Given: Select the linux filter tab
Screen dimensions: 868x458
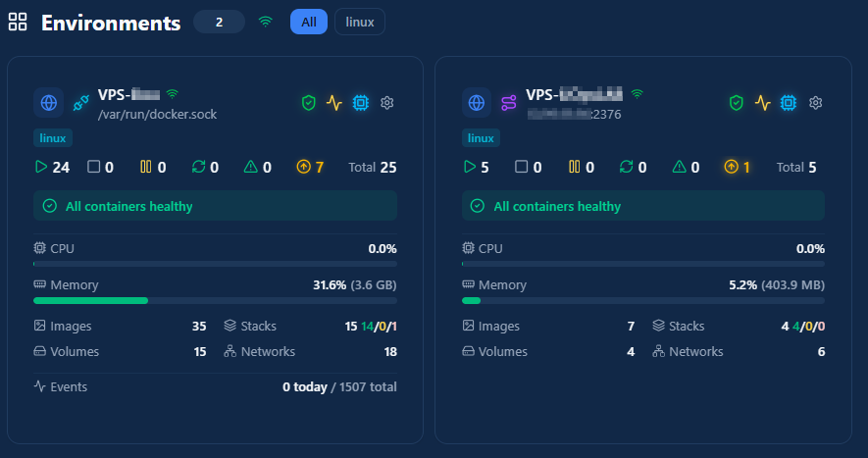Looking at the screenshot, I should [360, 23].
